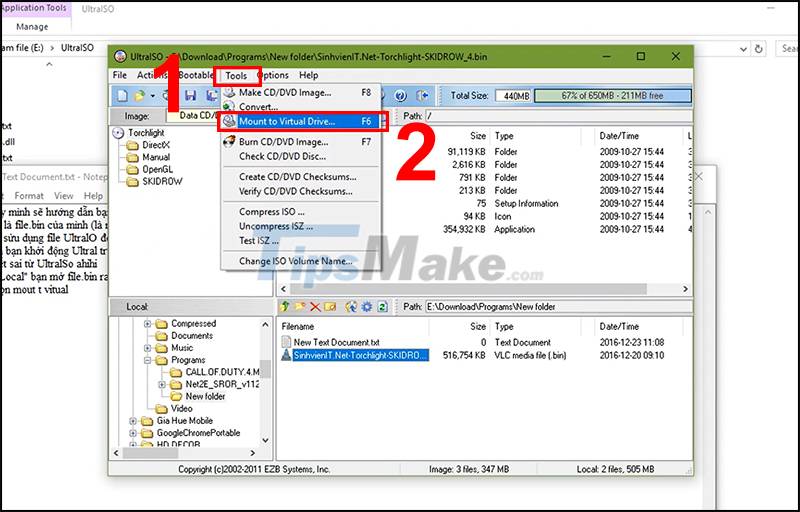The height and width of the screenshot is (512, 800).
Task: Click the Torchlight disc icon in image tree
Action: pos(118,133)
